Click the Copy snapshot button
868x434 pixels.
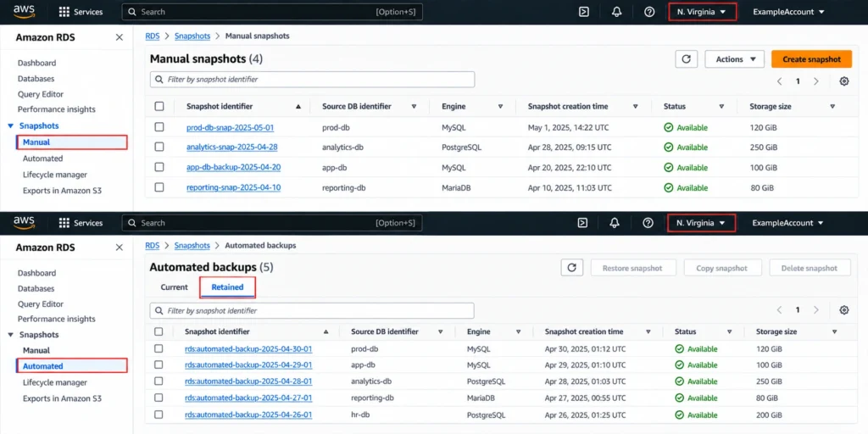click(x=722, y=268)
